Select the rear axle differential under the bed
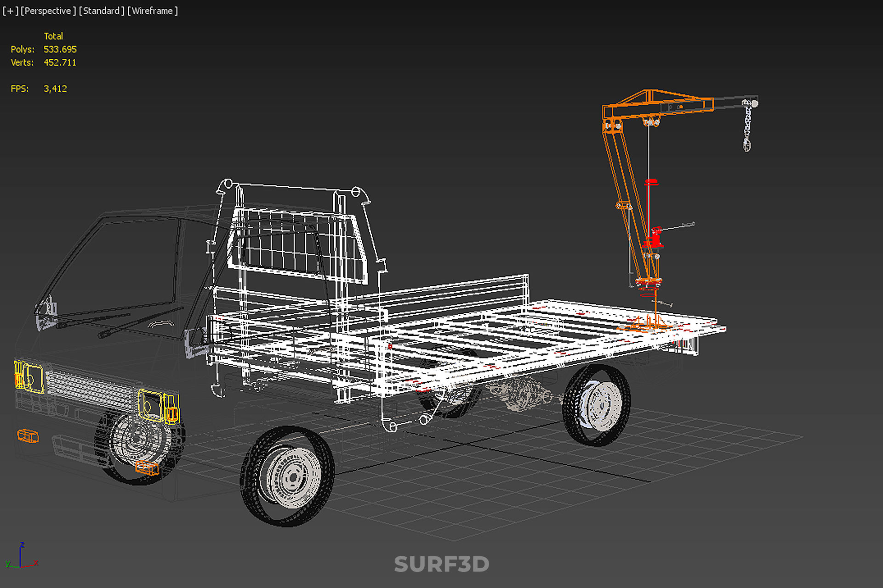 522,394
